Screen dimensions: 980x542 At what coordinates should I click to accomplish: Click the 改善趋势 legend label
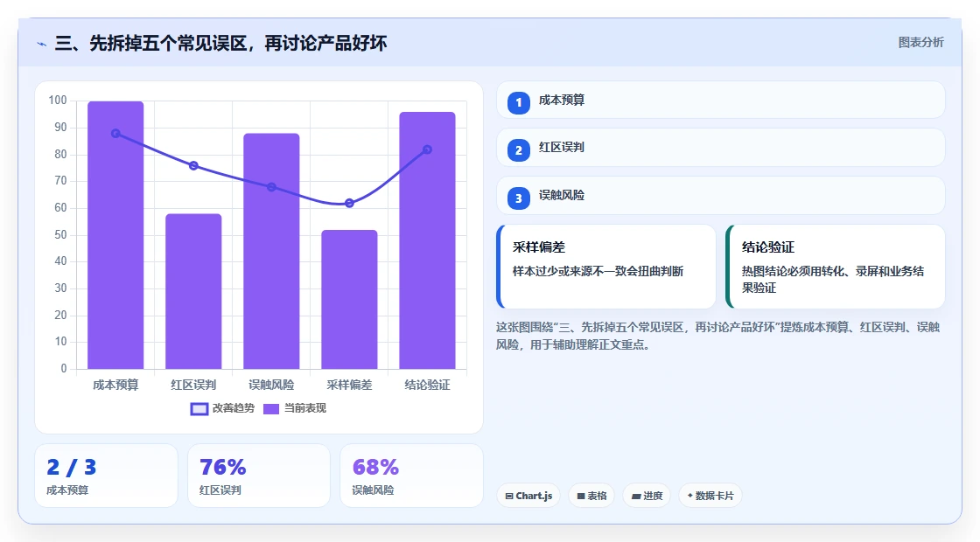coord(234,408)
